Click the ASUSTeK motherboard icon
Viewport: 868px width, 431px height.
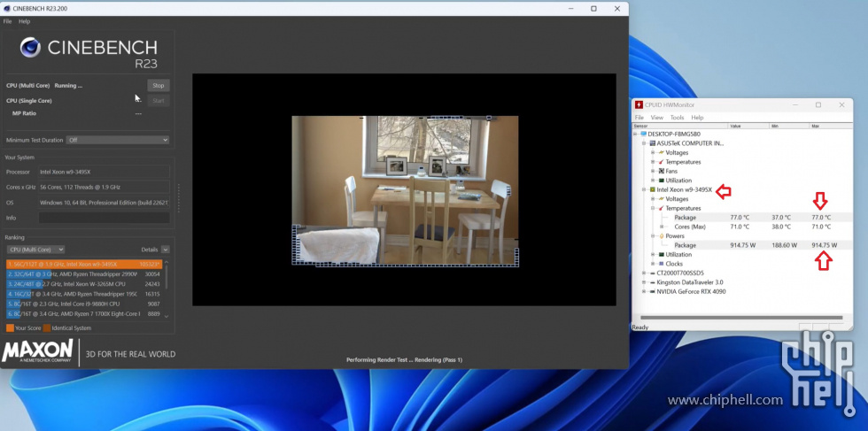(x=652, y=143)
